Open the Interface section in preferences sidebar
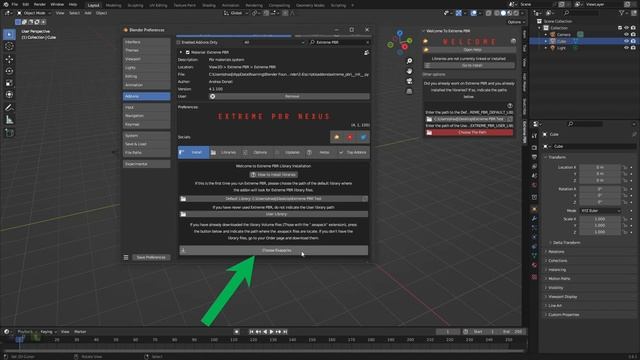Viewport: 640px width, 360px height. click(x=147, y=42)
